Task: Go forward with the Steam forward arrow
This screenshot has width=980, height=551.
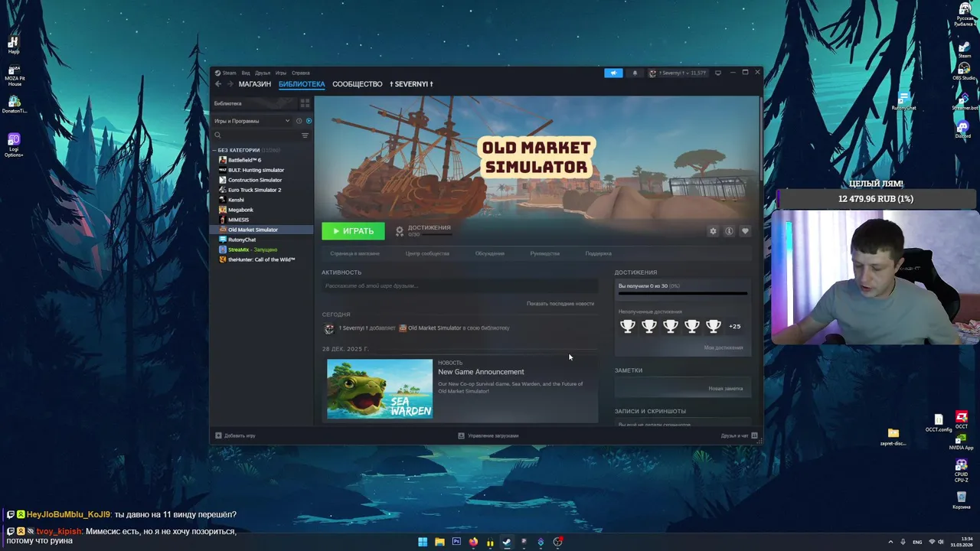Action: point(229,84)
